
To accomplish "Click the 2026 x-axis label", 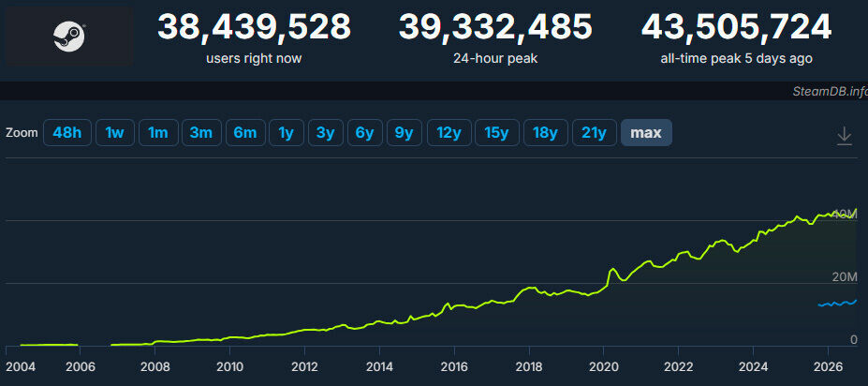I will 828,366.
